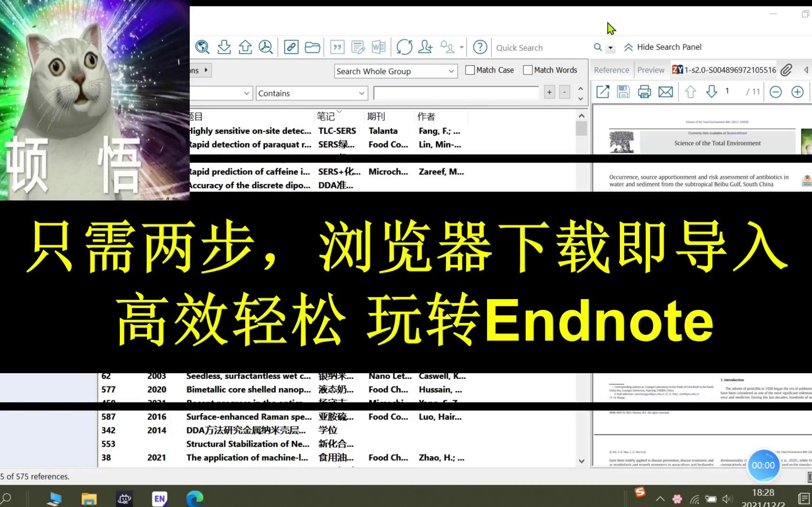Click Hide Search Panel
The width and height of the screenshot is (812, 507).
click(663, 47)
